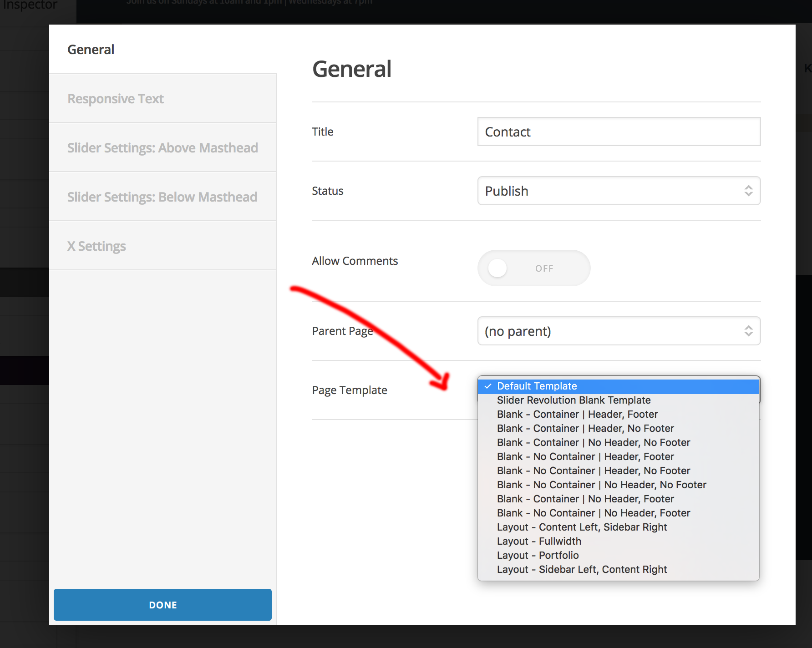Choose Blank - No Container | Header, No Footer
The width and height of the screenshot is (812, 648).
[x=593, y=471]
